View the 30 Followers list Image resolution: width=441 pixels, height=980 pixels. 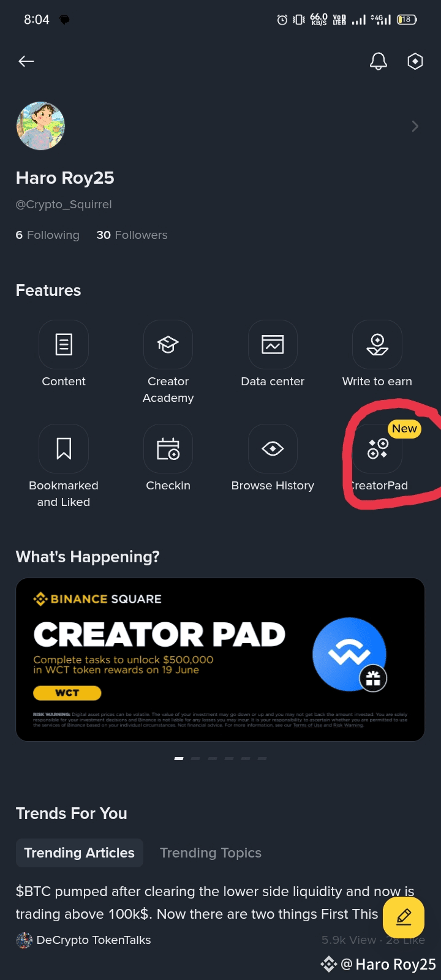coord(132,235)
